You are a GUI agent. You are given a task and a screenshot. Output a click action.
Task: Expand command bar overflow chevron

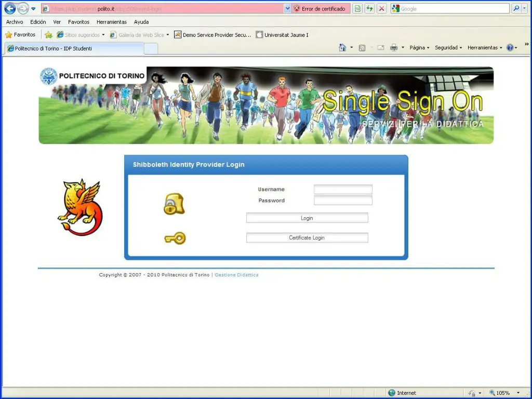(527, 44)
